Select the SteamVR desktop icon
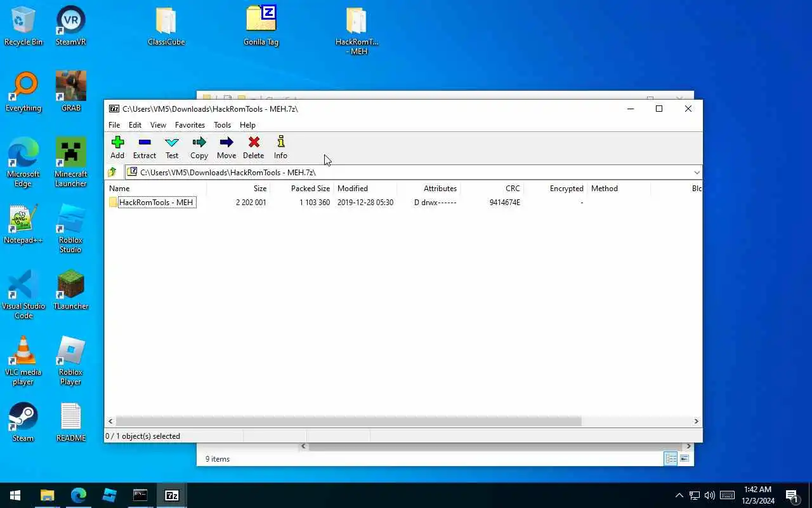 (71, 26)
